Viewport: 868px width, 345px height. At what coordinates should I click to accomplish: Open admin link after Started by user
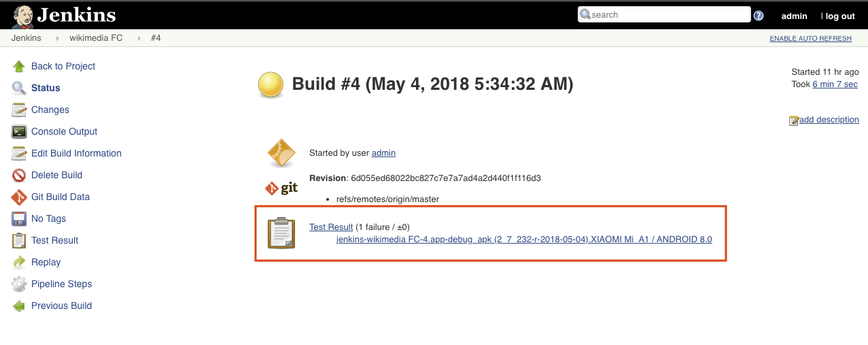(383, 153)
